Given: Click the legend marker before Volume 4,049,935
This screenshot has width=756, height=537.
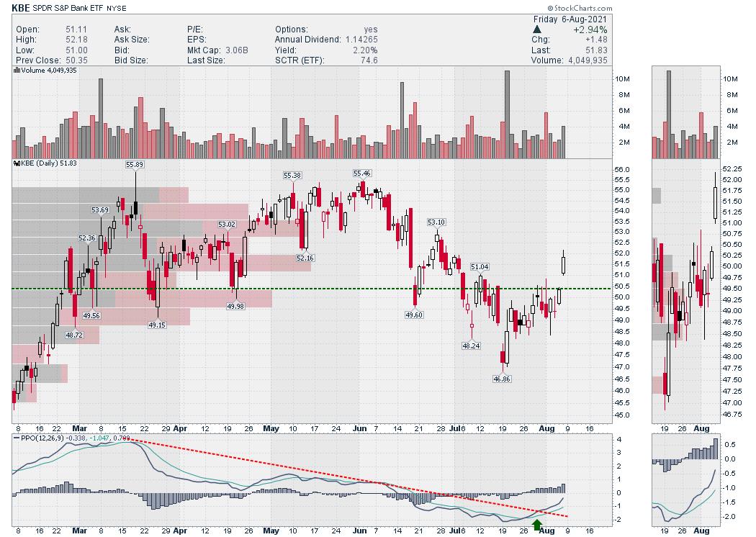Looking at the screenshot, I should (x=17, y=71).
